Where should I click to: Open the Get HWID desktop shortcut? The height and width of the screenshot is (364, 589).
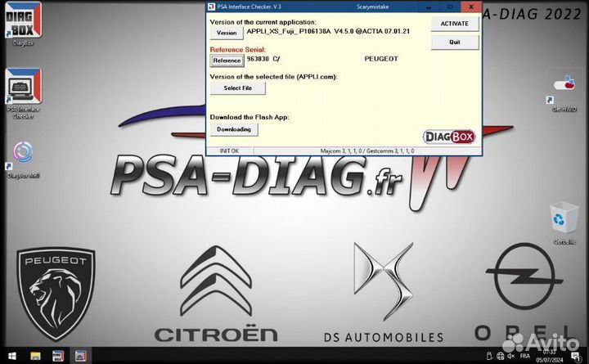tap(564, 93)
